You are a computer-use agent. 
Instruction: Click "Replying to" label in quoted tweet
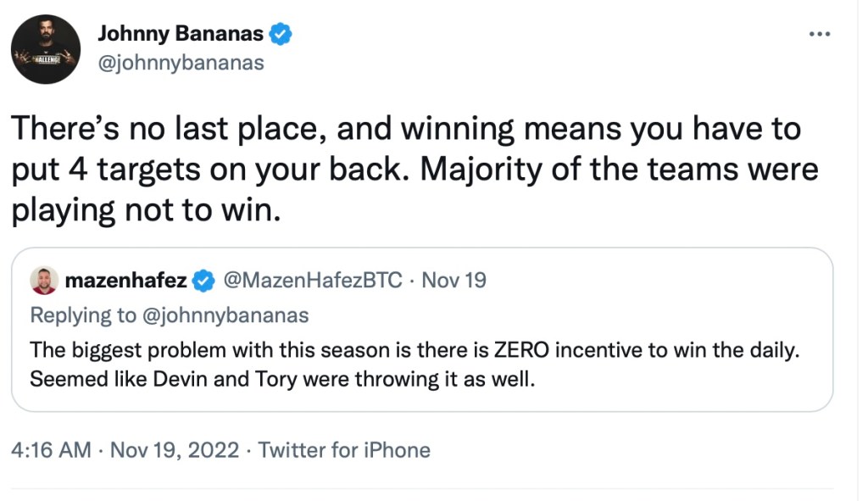click(x=82, y=315)
